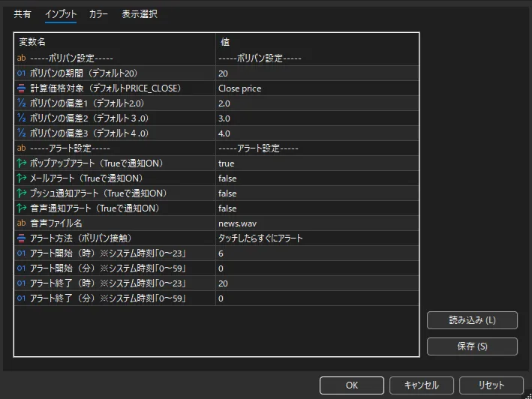Switch to the 共有 tab
Viewport: 532px width, 399px height.
pos(23,14)
